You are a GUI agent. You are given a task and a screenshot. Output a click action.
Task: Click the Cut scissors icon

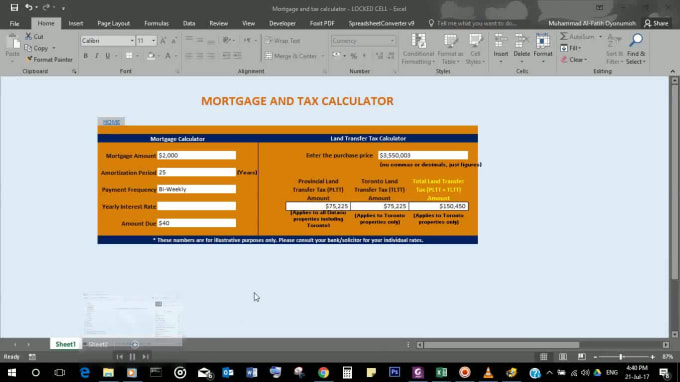point(29,36)
